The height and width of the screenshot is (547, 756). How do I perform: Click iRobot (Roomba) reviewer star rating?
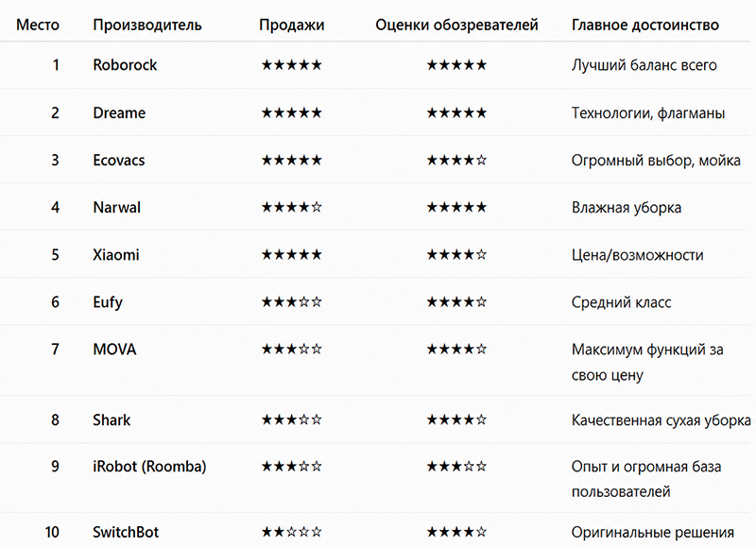point(456,467)
